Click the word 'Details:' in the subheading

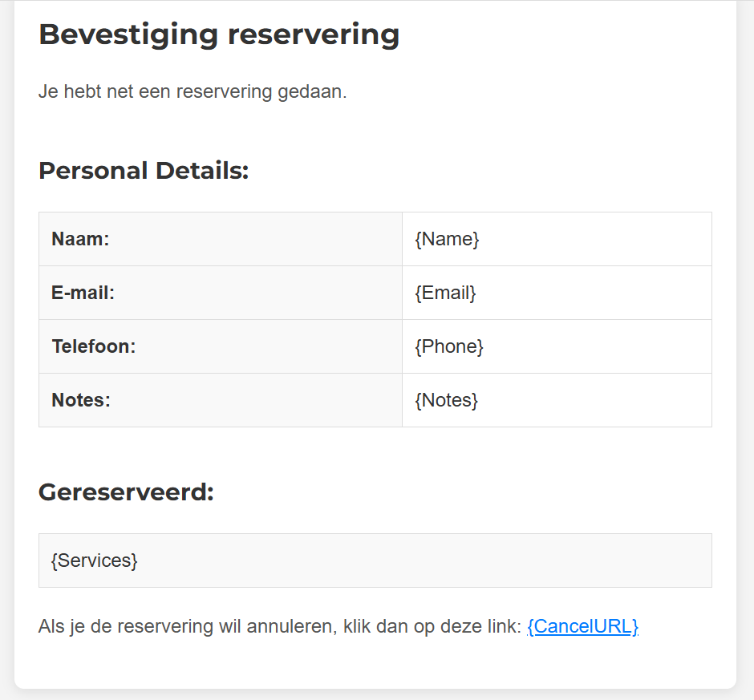(202, 171)
